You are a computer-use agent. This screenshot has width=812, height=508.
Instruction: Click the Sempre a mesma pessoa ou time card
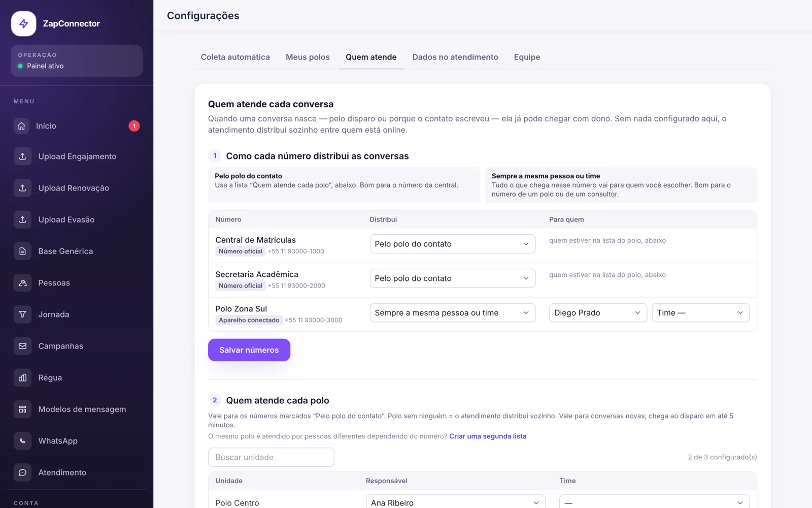coord(621,185)
